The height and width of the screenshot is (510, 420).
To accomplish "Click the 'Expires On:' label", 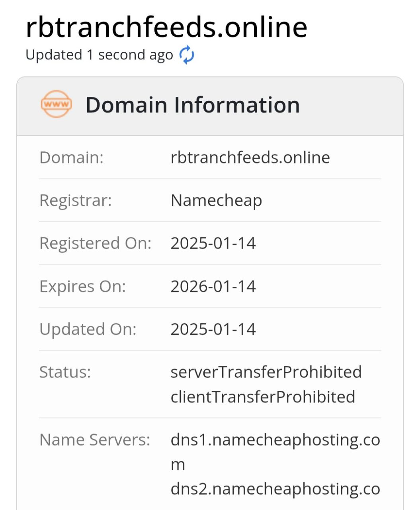I will 83,286.
